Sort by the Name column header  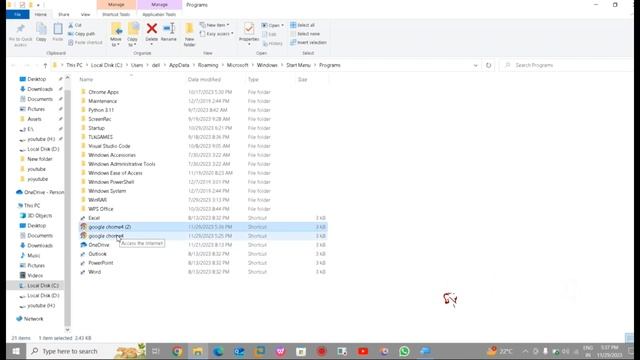[x=87, y=80]
